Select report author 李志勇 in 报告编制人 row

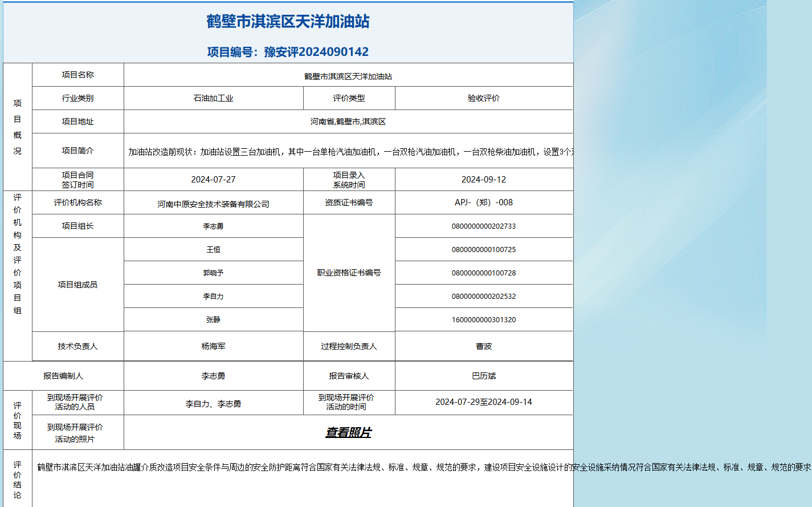click(214, 376)
